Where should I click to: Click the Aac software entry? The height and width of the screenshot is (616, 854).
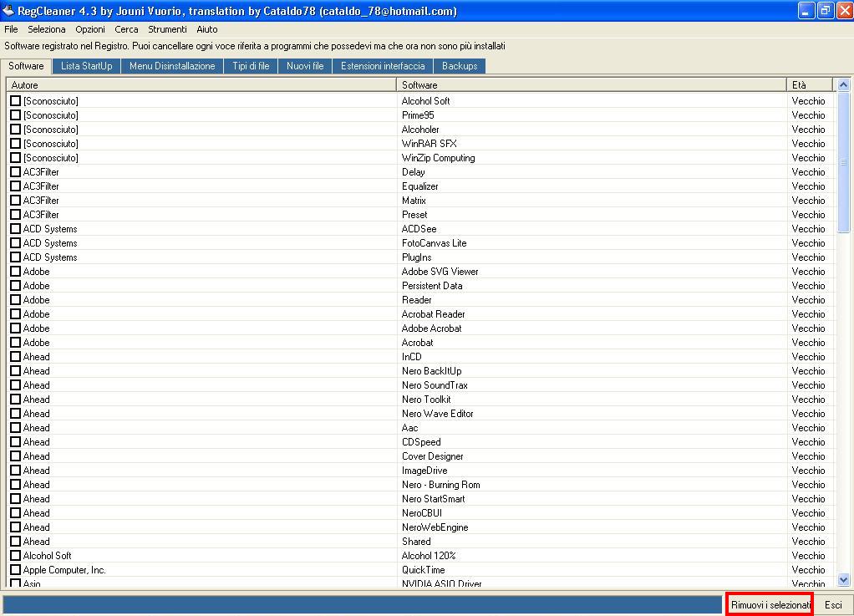click(x=409, y=428)
